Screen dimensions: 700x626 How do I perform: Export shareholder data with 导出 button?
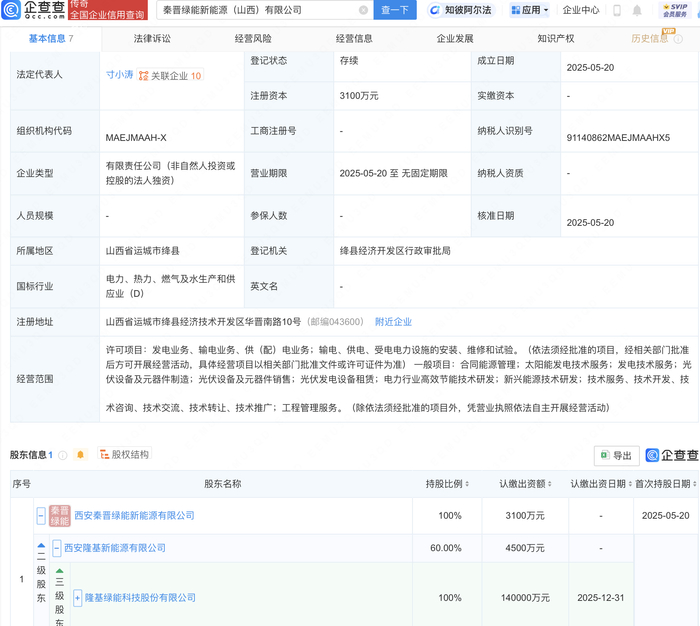pyautogui.click(x=616, y=456)
